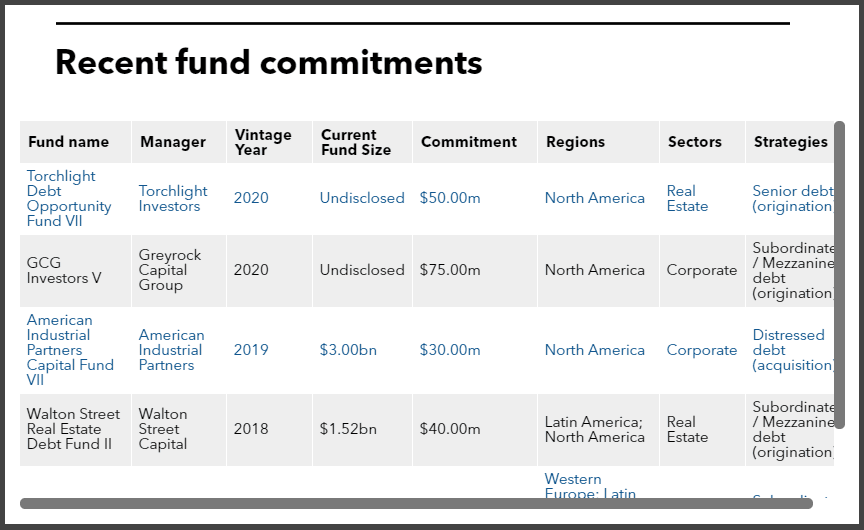
Task: Click GCG Investors row's Subordinated / Mezzanine strategy
Action: pos(793,271)
